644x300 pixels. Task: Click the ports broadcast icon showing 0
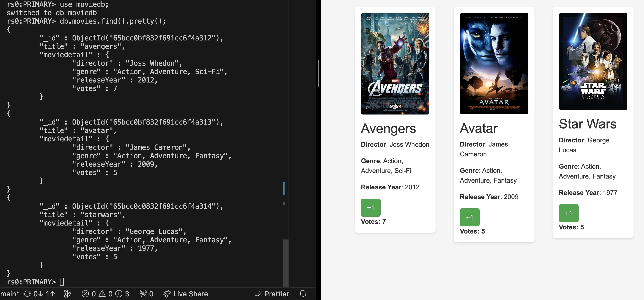click(147, 294)
